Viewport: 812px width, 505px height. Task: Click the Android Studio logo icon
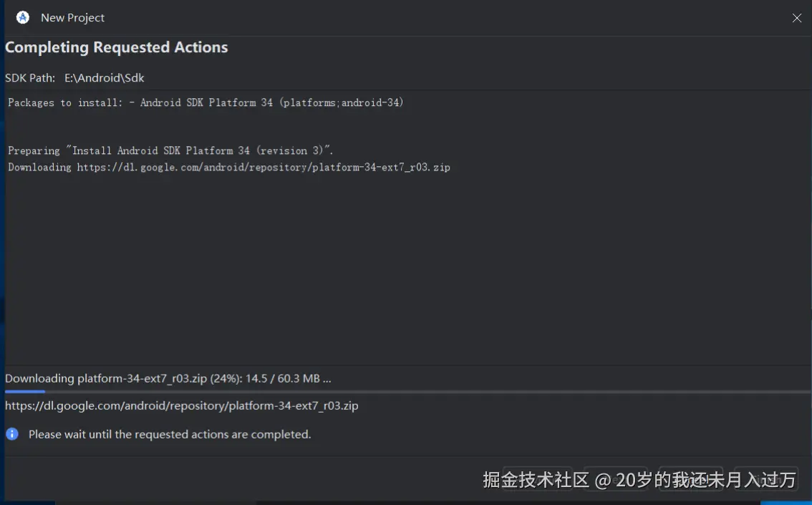(x=23, y=18)
